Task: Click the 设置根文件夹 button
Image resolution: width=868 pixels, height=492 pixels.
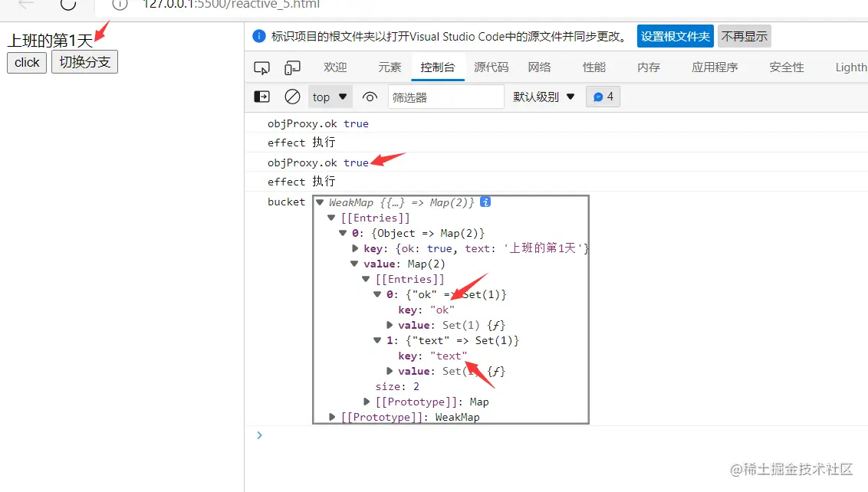Action: point(675,37)
